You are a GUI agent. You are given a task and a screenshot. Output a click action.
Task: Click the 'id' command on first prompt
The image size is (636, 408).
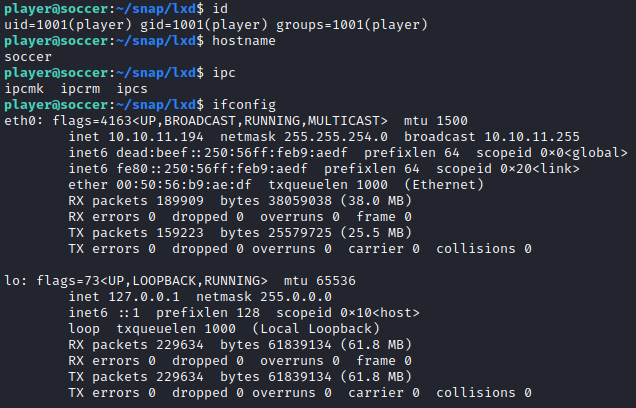click(x=220, y=9)
